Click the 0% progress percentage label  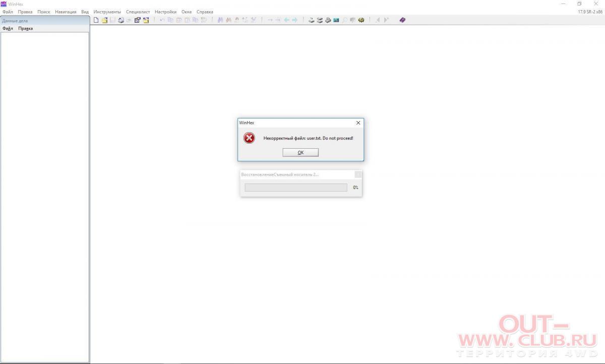pos(355,188)
